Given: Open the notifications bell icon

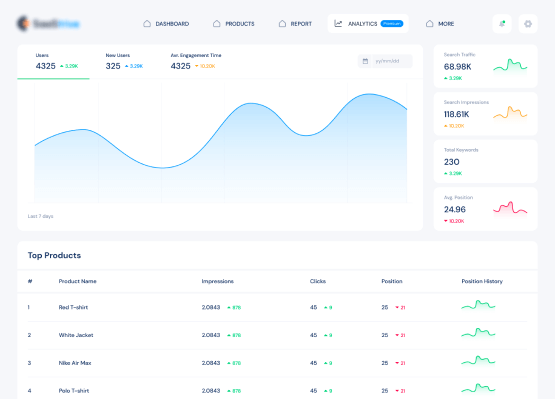Looking at the screenshot, I should tap(502, 24).
